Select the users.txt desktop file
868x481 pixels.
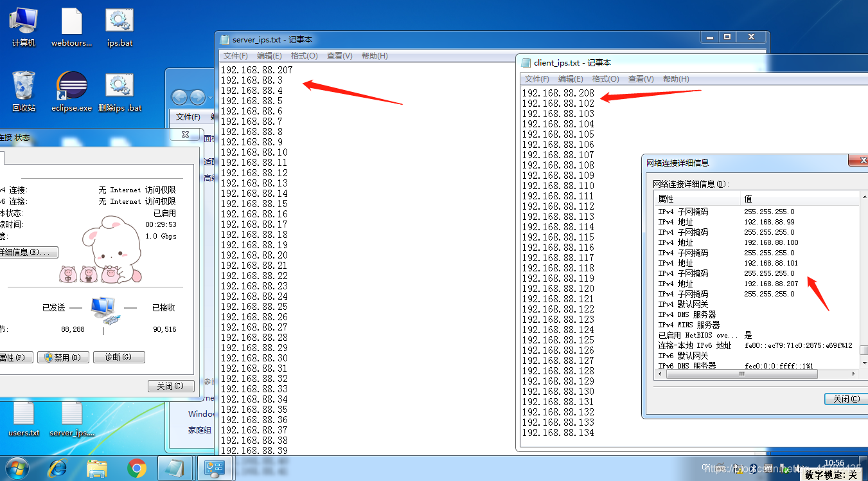tap(24, 418)
